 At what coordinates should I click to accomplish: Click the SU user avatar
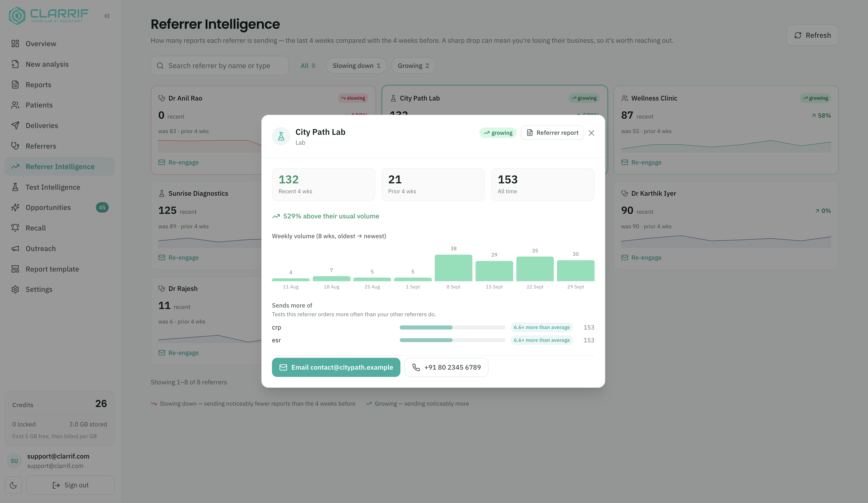14,461
